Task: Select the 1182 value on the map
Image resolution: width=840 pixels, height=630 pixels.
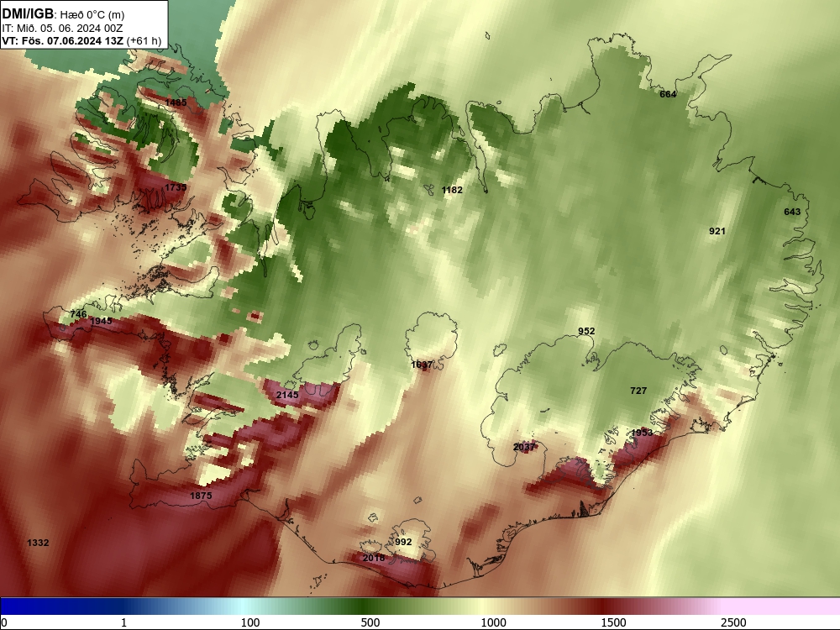Action: point(452,190)
